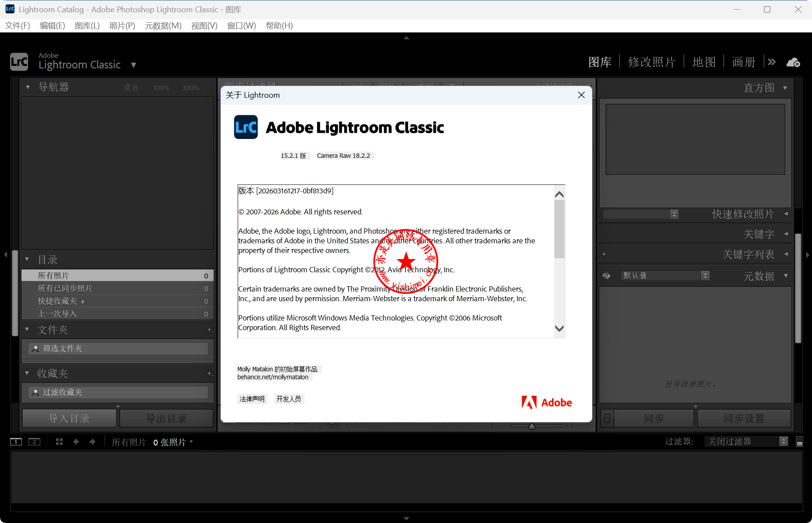Screen dimensions: 812x523
Task: Open the quick develop preset dropdown
Action: coord(641,214)
